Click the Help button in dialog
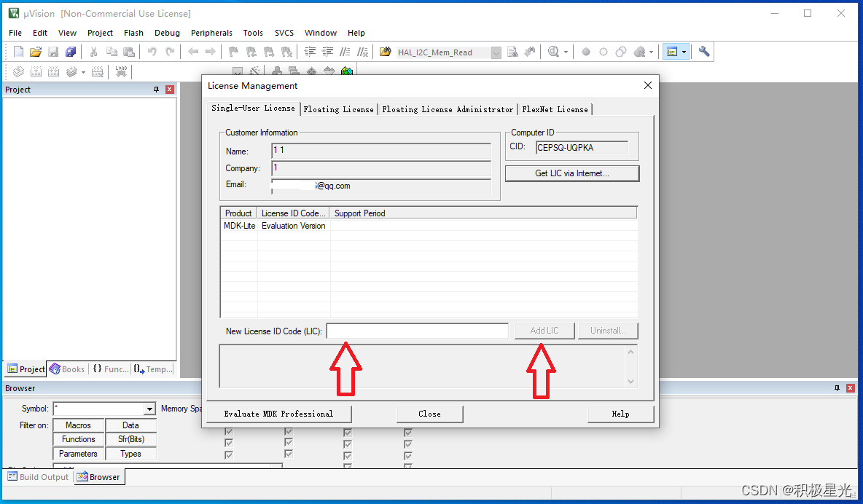 [x=620, y=414]
